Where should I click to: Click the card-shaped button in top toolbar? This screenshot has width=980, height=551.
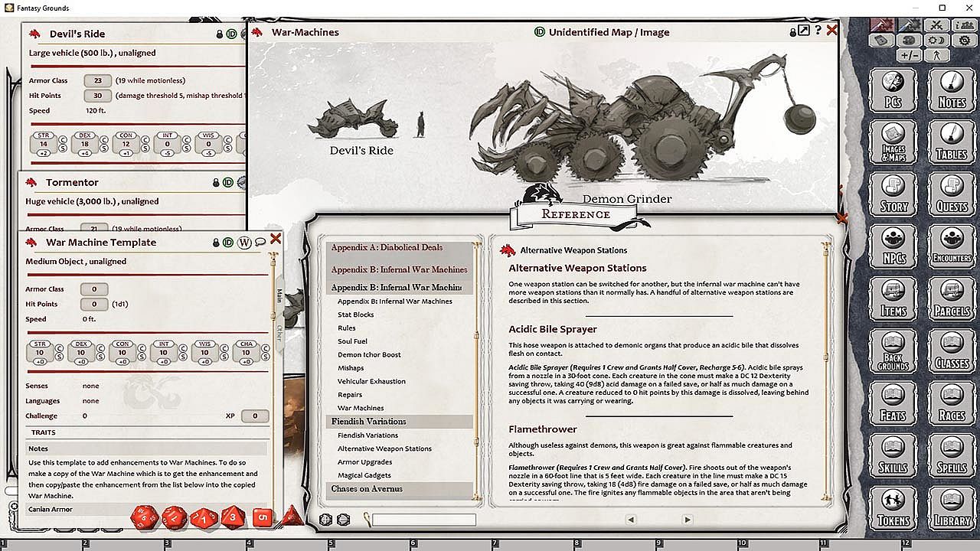(x=882, y=40)
